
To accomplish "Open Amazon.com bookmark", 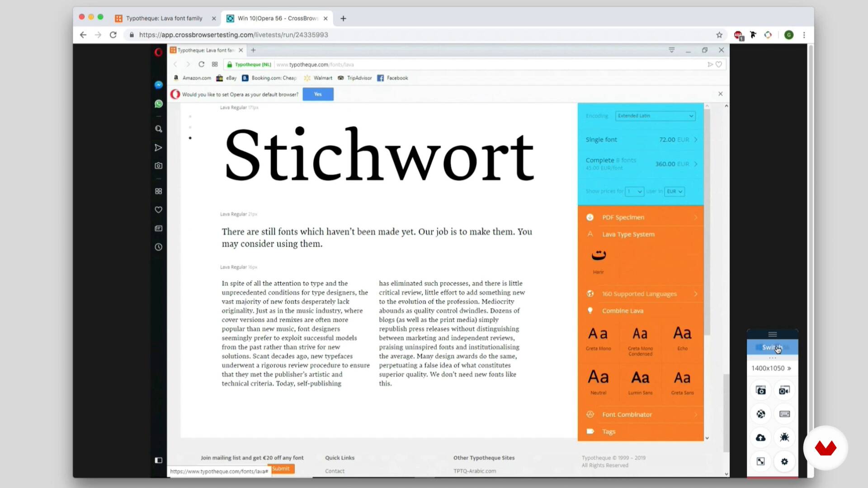I will 192,78.
